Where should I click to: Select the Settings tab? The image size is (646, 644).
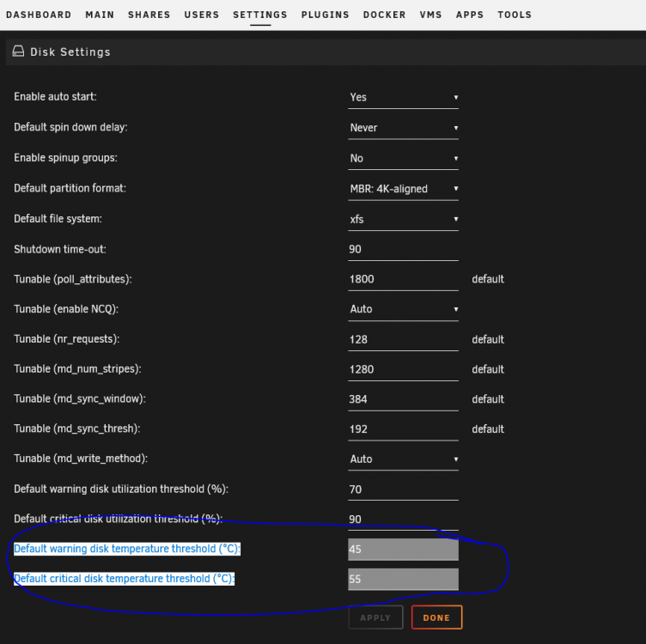(x=260, y=15)
